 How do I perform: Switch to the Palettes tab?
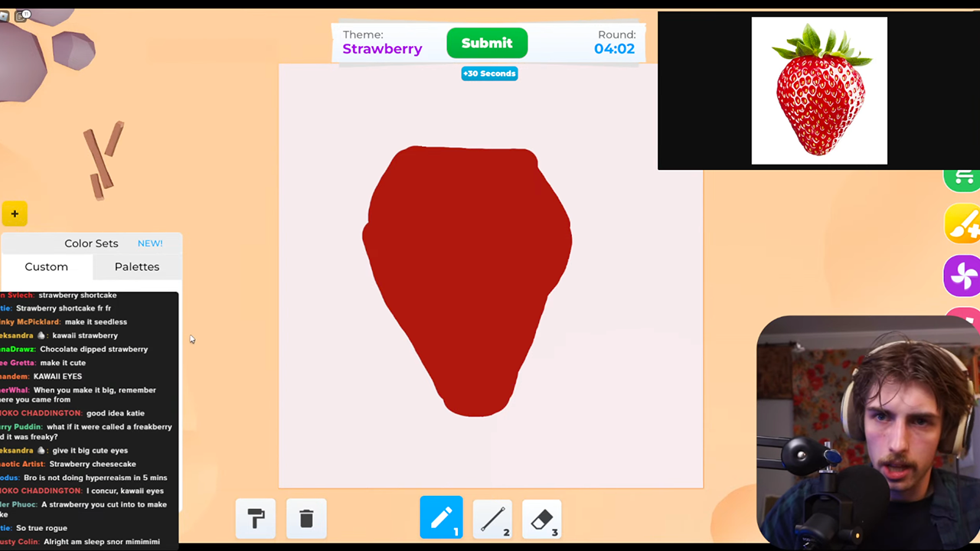click(136, 266)
